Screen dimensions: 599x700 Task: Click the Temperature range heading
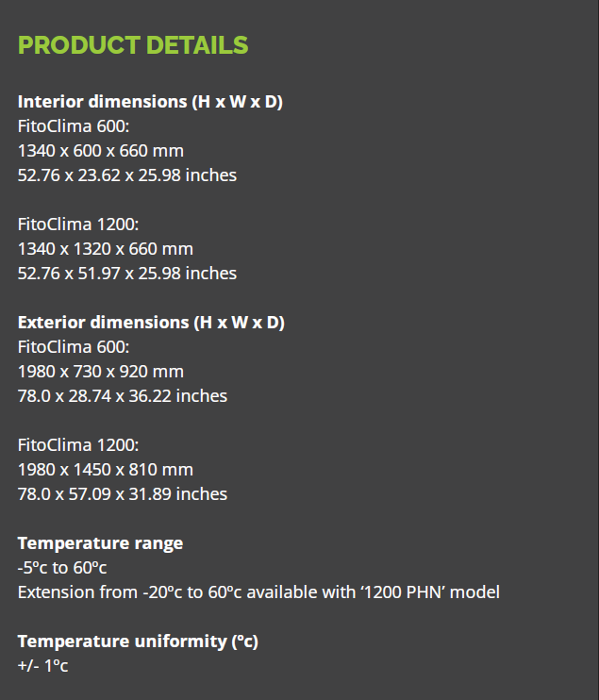(100, 543)
